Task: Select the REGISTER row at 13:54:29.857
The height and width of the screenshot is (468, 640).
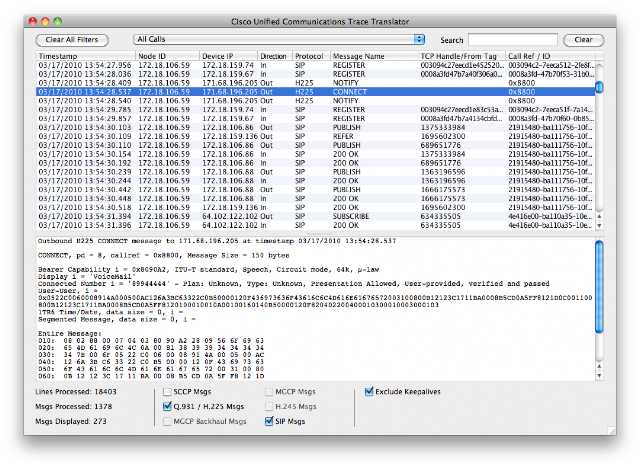Action: pos(316,119)
